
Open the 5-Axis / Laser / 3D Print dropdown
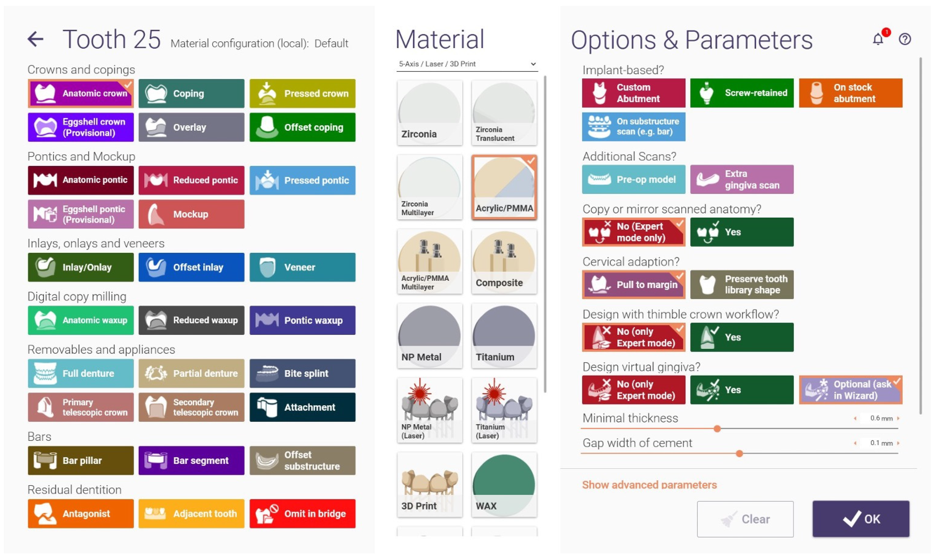point(467,64)
